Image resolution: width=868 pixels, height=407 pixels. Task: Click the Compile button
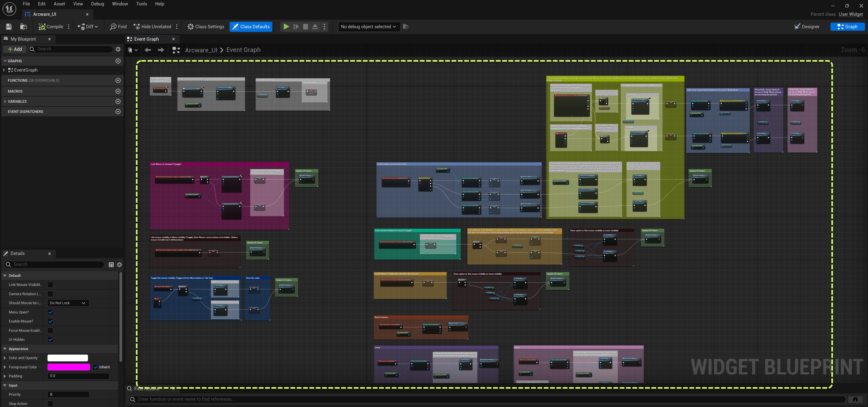click(x=51, y=27)
